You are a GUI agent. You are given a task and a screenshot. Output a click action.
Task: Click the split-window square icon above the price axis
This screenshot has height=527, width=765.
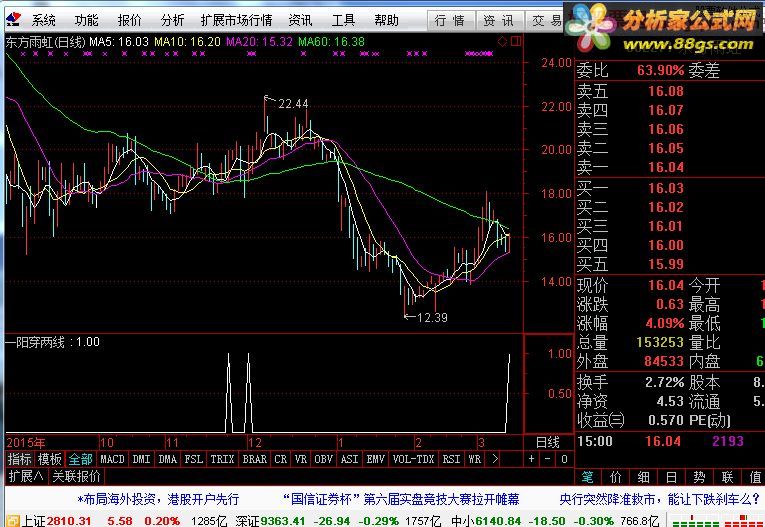(x=516, y=41)
